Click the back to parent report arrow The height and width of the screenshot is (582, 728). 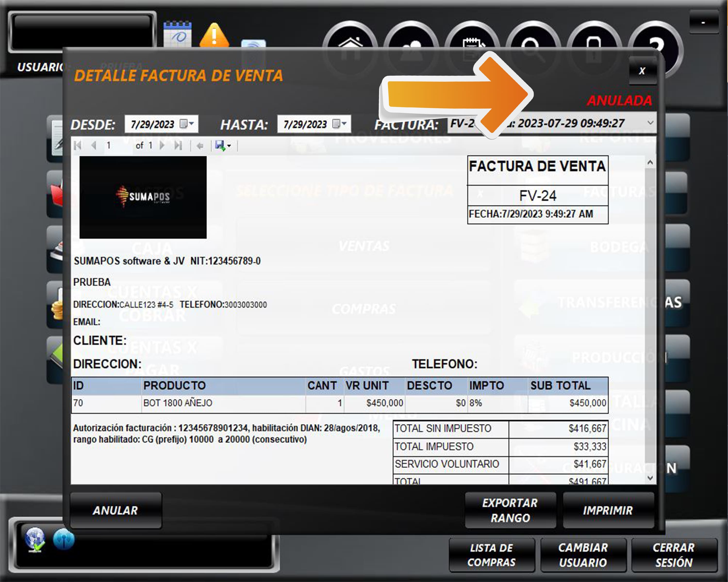click(200, 146)
